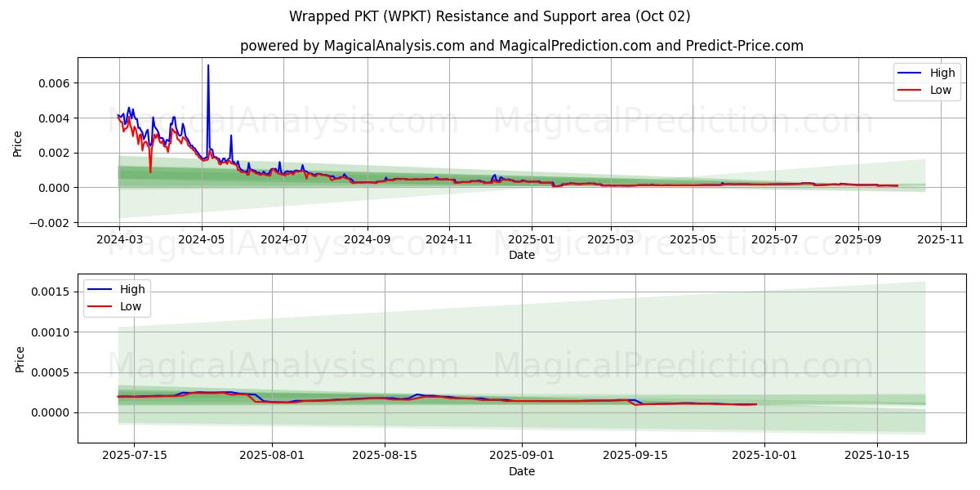980x490 pixels.
Task: Click the peak of the blue spike near 2024-05
Action: 208,65
